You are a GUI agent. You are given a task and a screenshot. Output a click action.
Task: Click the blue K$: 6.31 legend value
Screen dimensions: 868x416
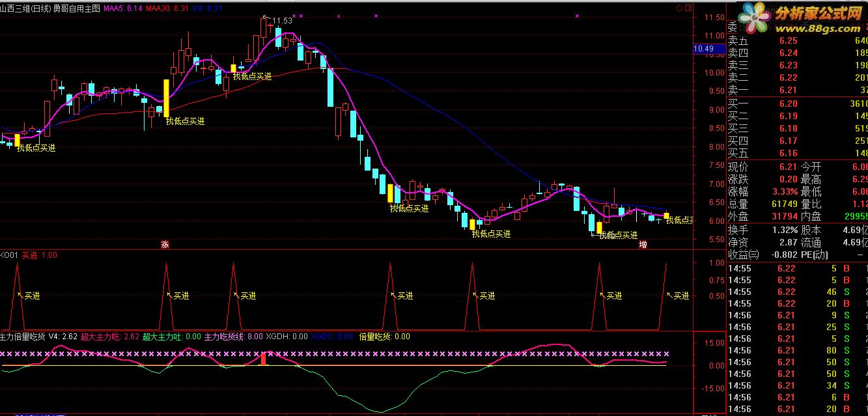tap(207, 8)
